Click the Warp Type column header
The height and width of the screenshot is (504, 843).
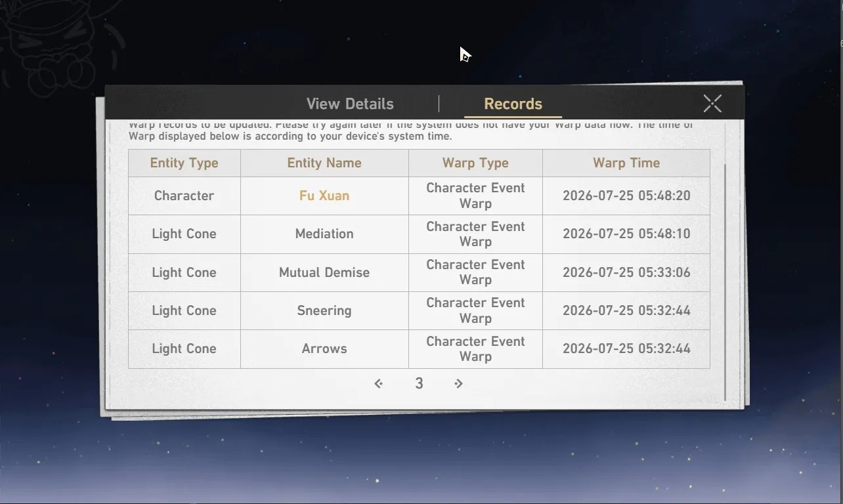coord(475,163)
